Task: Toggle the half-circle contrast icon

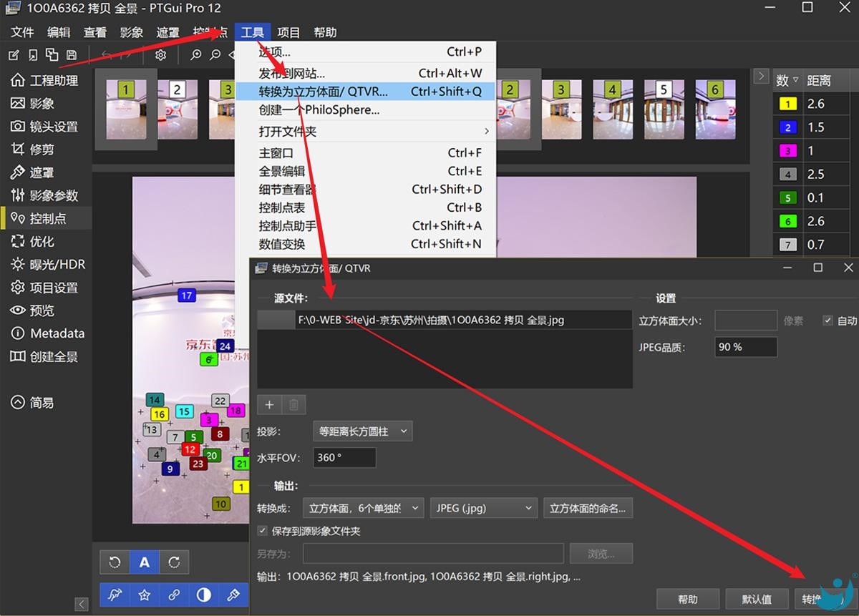Action: pyautogui.click(x=203, y=595)
